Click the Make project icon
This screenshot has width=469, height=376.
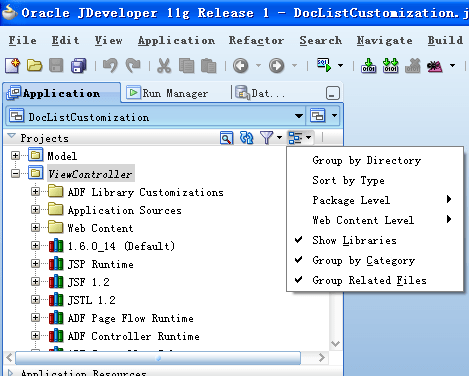click(x=368, y=65)
